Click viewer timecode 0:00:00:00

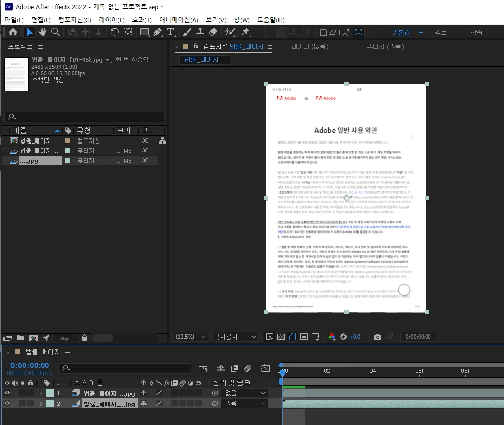point(418,337)
